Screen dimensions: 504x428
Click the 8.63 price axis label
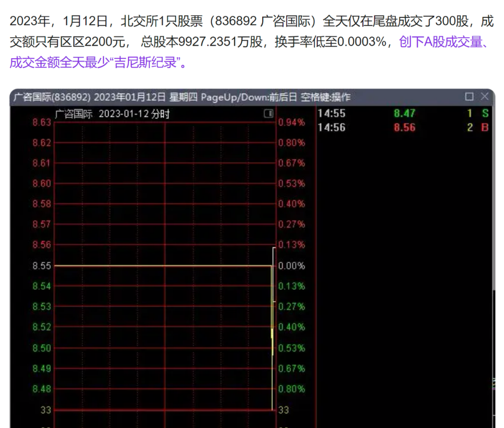coord(42,122)
